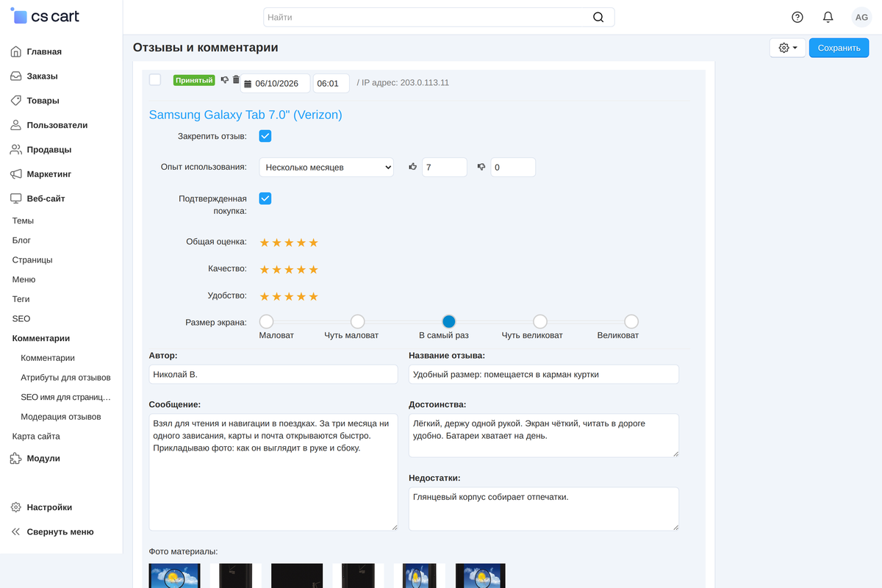Click the magnifier icon in the search bar
Screen dimensions: 882x588
[x=598, y=17]
